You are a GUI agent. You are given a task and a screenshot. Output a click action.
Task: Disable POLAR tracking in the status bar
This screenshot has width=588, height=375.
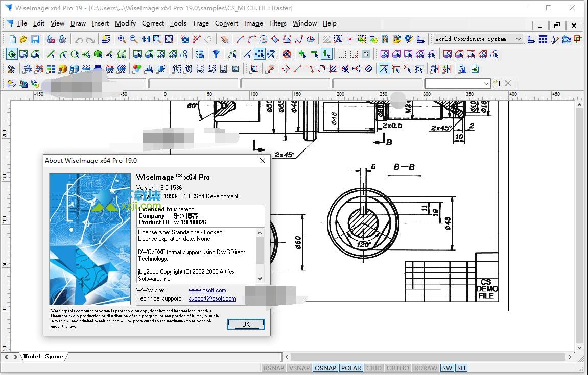coord(351,368)
